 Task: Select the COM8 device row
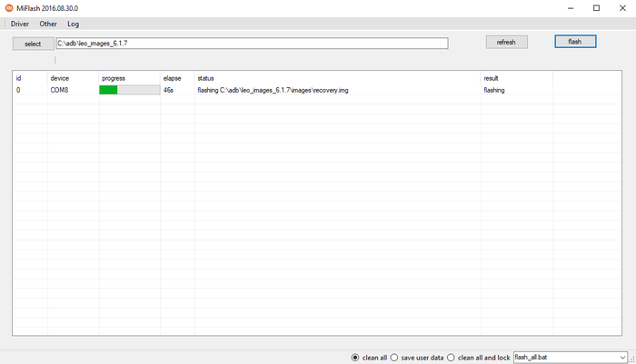click(60, 91)
